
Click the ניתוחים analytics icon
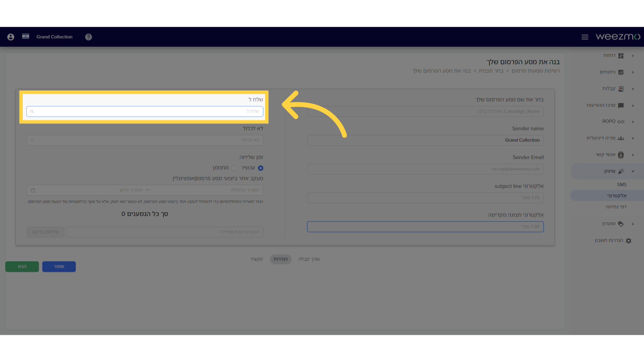pyautogui.click(x=621, y=72)
